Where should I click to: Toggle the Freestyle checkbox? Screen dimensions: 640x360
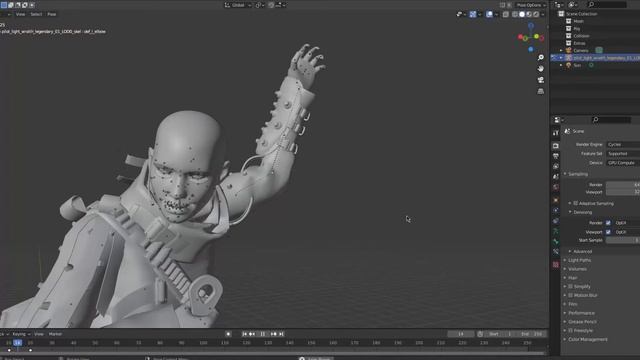571,330
